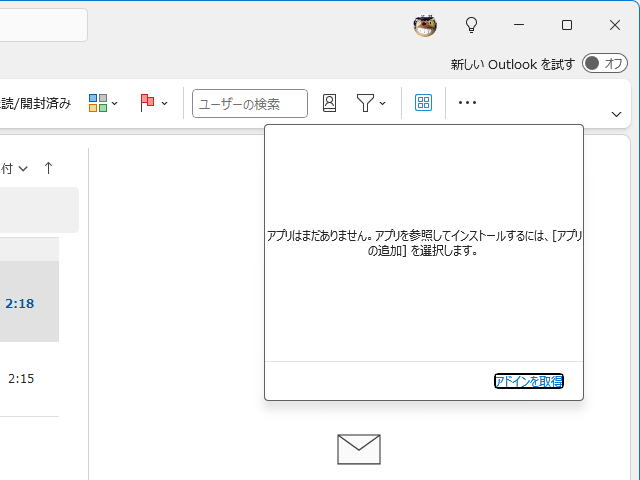This screenshot has width=640, height=480.
Task: Maximize the Outlook window
Action: pyautogui.click(x=567, y=25)
